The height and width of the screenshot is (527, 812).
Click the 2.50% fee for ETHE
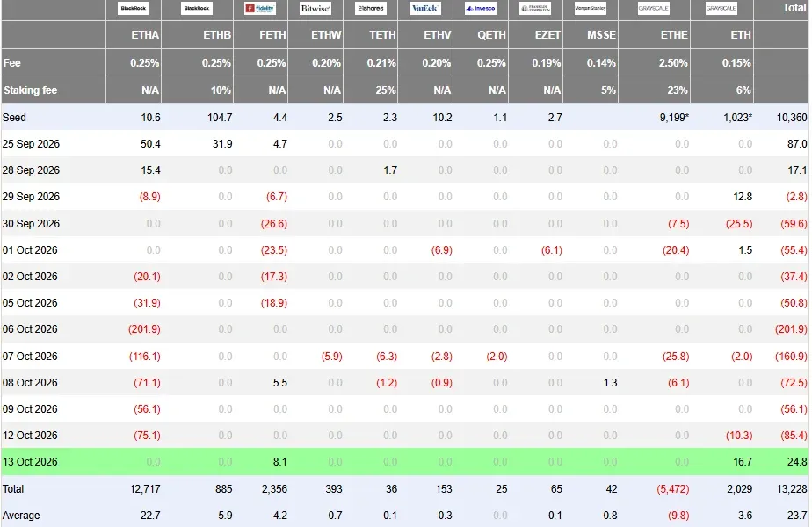click(673, 62)
